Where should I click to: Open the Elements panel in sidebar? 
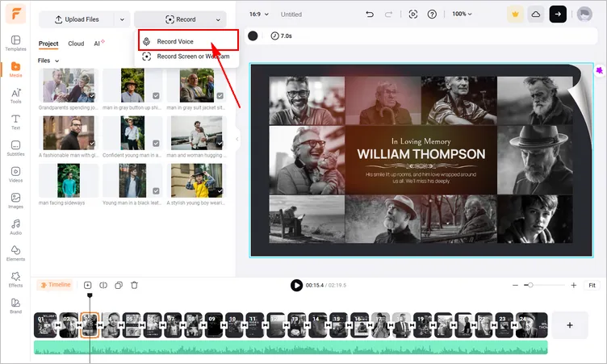pos(15,253)
